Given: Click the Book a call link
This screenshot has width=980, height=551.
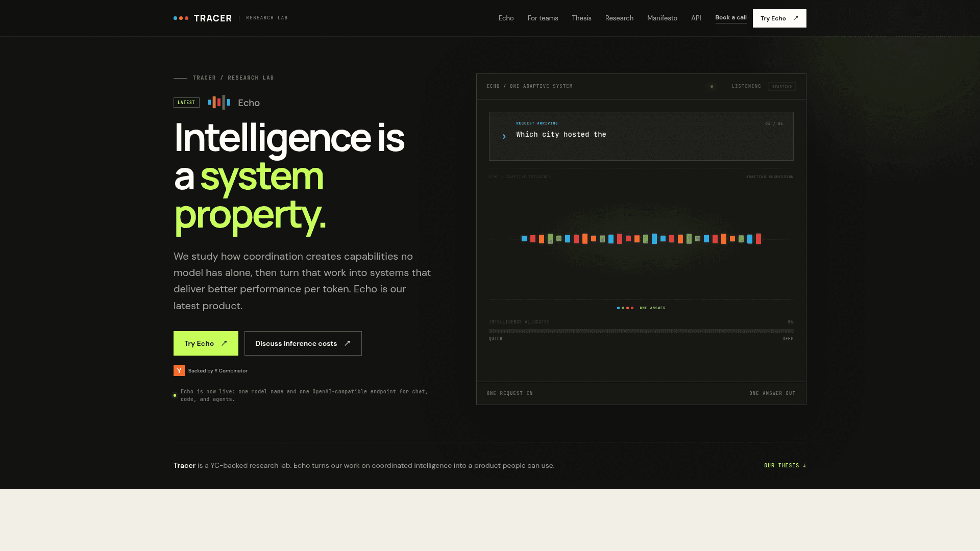Looking at the screenshot, I should point(731,18).
